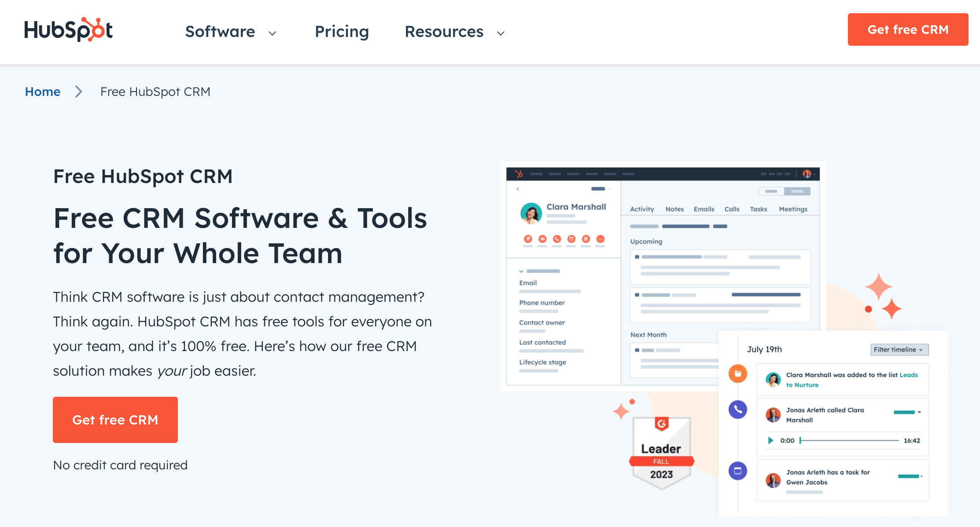
Task: Click Clara Marshall's avatar in the contact card
Action: pos(531,213)
